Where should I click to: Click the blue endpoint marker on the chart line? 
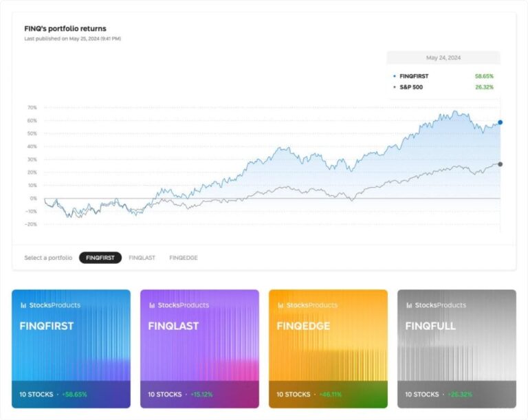coord(500,122)
